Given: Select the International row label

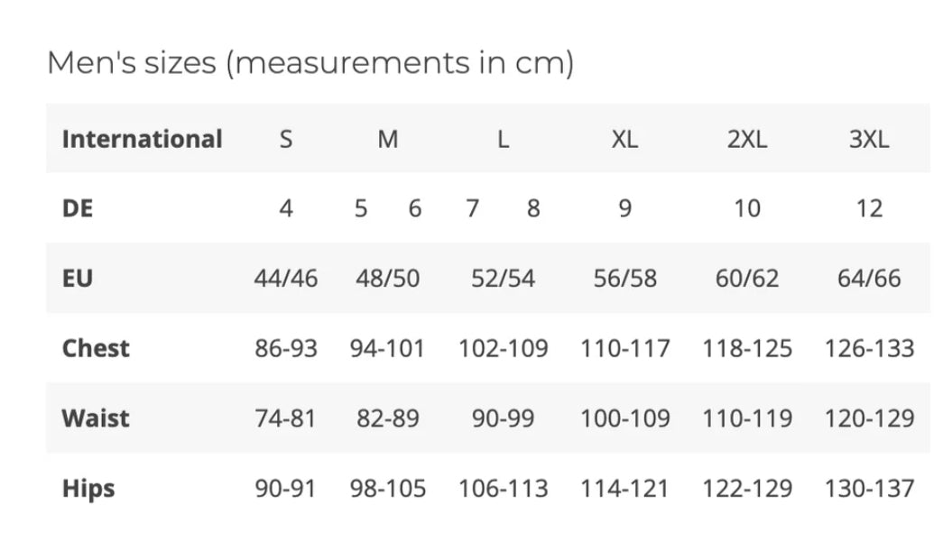Looking at the screenshot, I should tap(142, 139).
